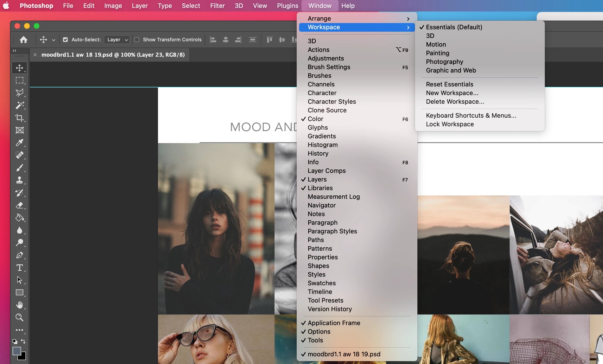Select the Eyedropper tool
Image resolution: width=603 pixels, height=364 pixels.
[19, 143]
